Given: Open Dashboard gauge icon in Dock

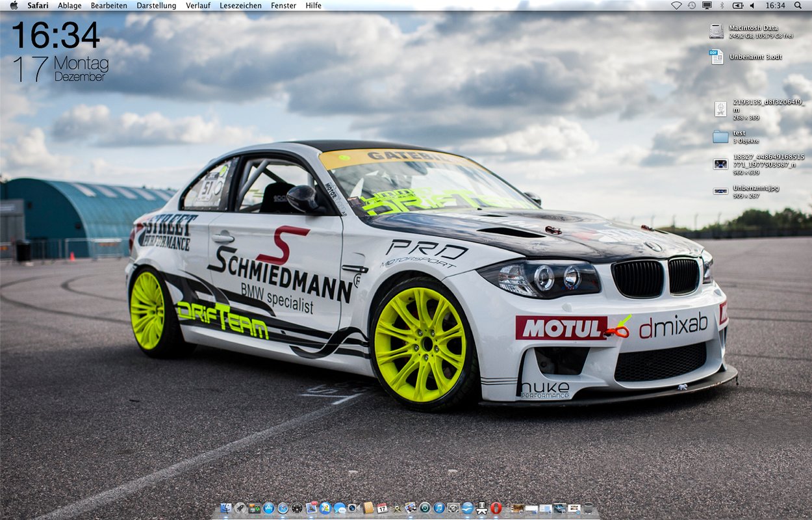Looking at the screenshot, I should 297,508.
